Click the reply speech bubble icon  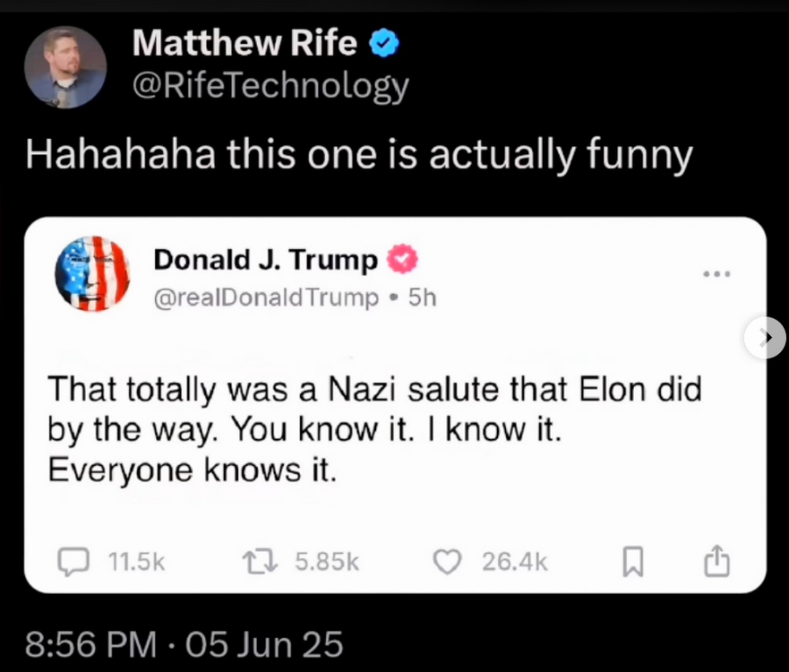pyautogui.click(x=71, y=561)
